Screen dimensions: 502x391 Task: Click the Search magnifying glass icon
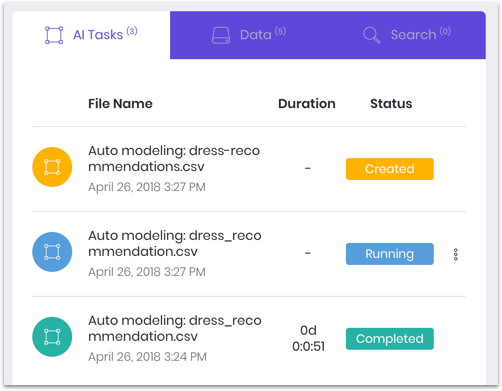point(371,35)
